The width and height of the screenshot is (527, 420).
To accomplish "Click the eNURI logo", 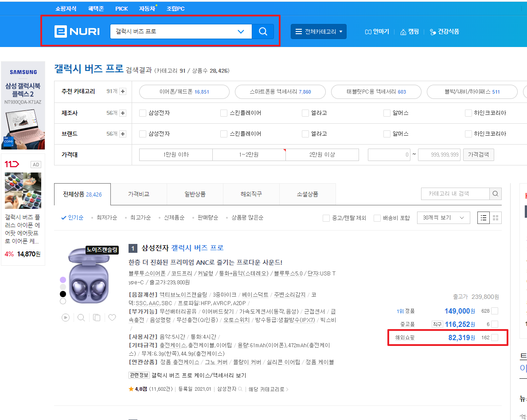I will [x=77, y=31].
